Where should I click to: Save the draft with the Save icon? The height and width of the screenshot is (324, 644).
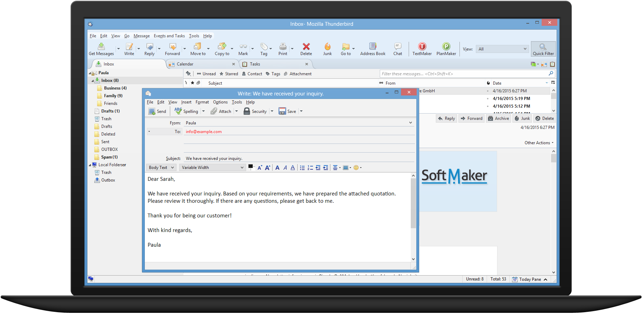pos(282,111)
